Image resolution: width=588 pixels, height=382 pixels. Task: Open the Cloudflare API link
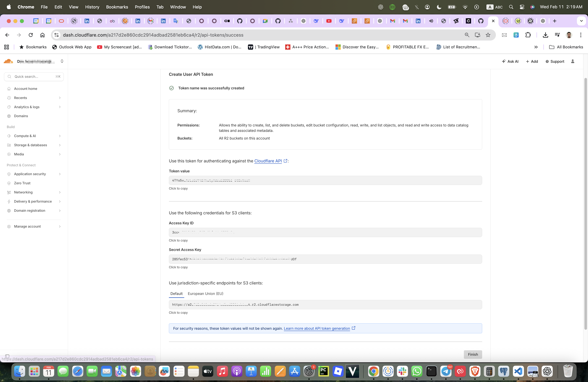click(x=268, y=161)
